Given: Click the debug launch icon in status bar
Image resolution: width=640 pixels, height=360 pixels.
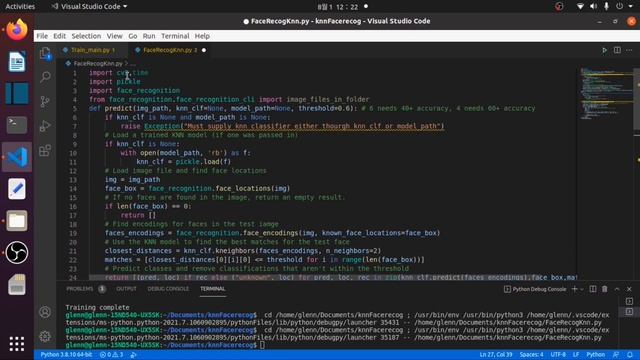Looking at the screenshot, I should point(133,355).
